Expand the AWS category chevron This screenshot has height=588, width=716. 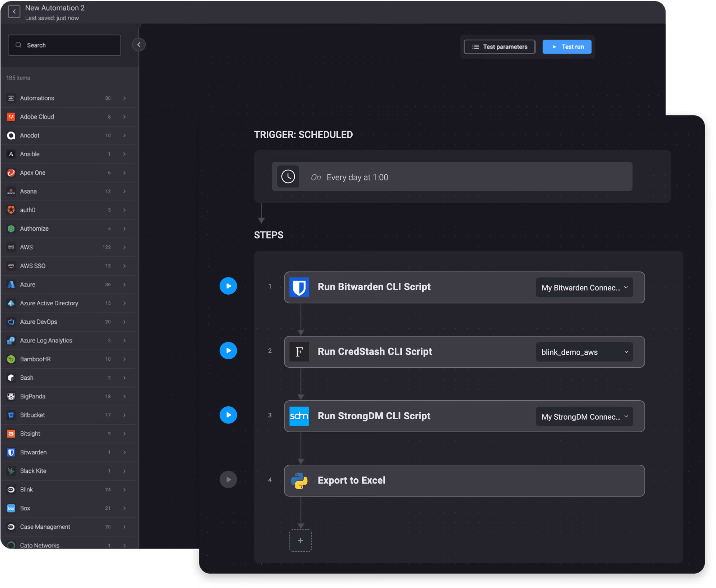125,247
